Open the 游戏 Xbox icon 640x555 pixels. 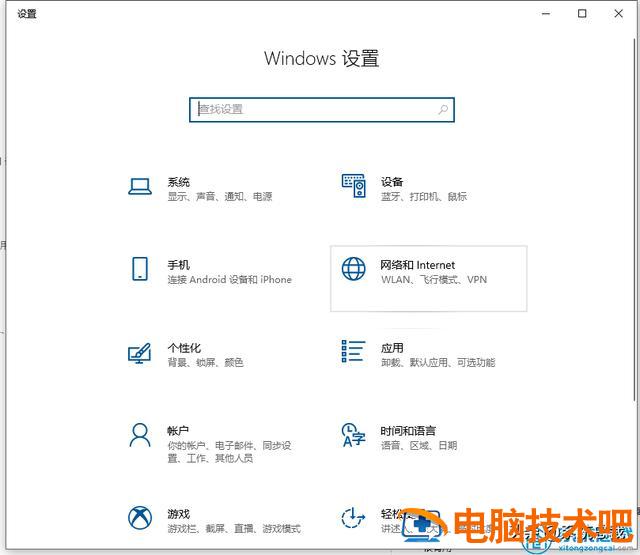coord(140,518)
